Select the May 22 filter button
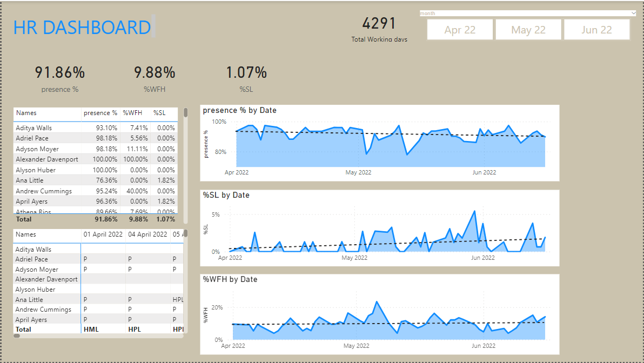Image resolution: width=644 pixels, height=363 pixels. point(528,29)
